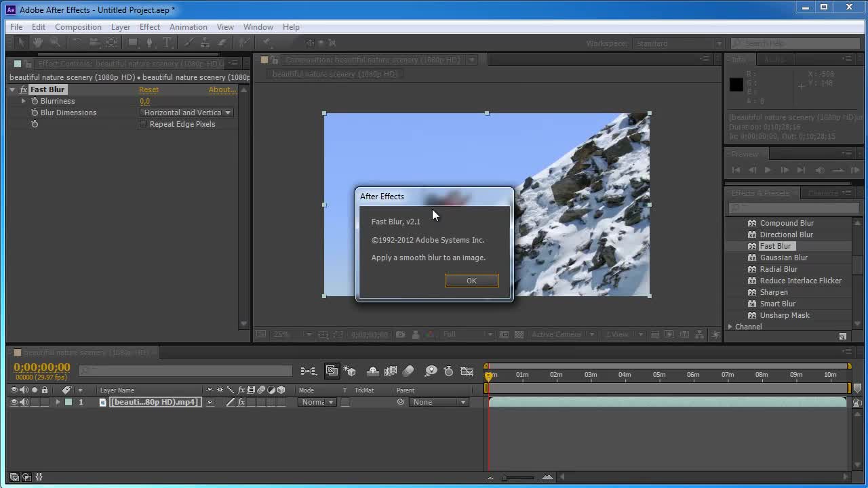Click the Frame Blending timeline icon
The width and height of the screenshot is (868, 488).
click(x=391, y=371)
